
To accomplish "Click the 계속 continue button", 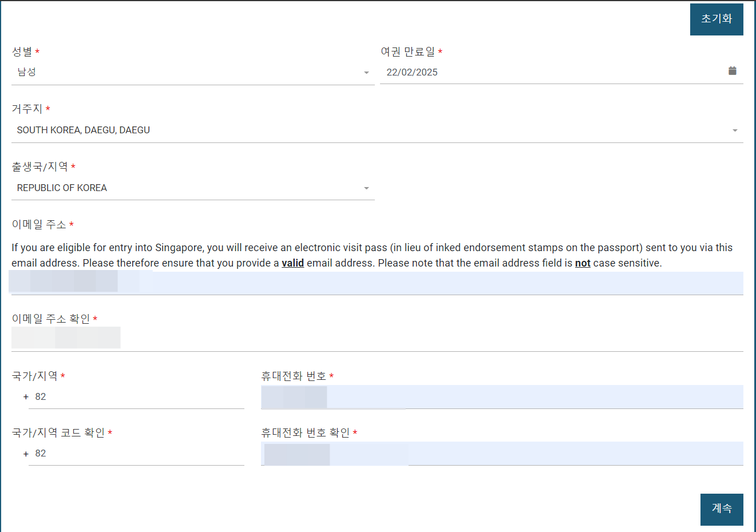I will [721, 509].
